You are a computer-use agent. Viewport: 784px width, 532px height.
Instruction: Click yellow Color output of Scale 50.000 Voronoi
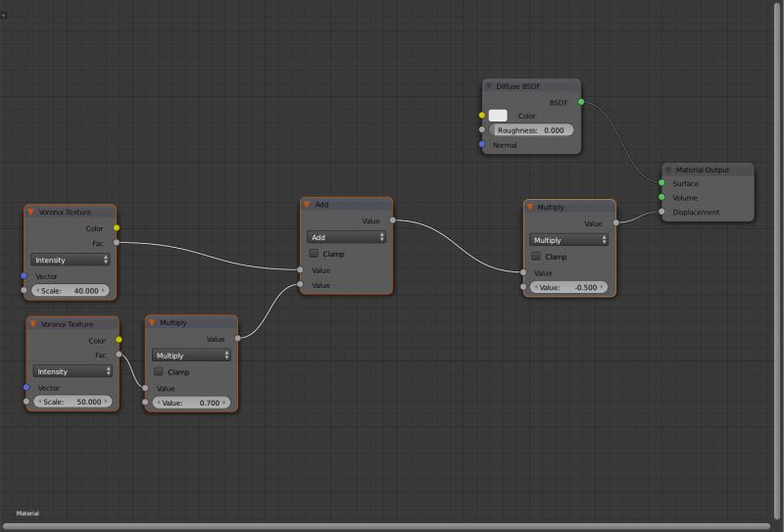pos(119,340)
